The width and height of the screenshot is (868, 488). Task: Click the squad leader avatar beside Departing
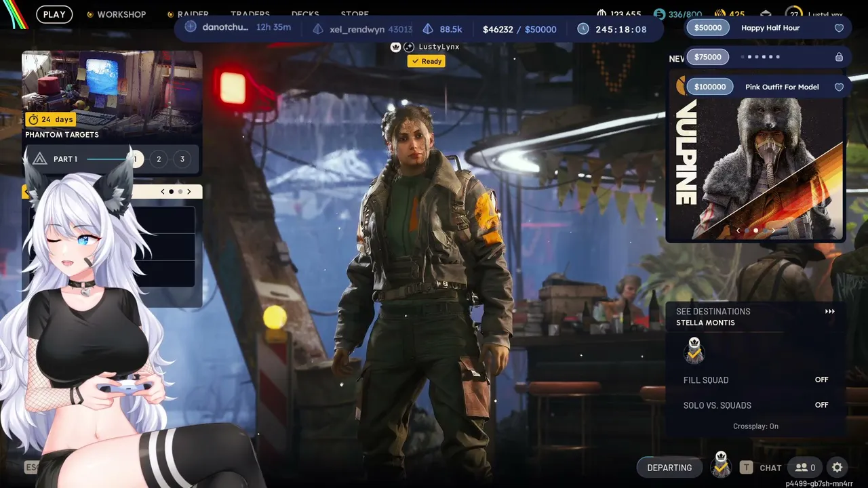(x=721, y=465)
